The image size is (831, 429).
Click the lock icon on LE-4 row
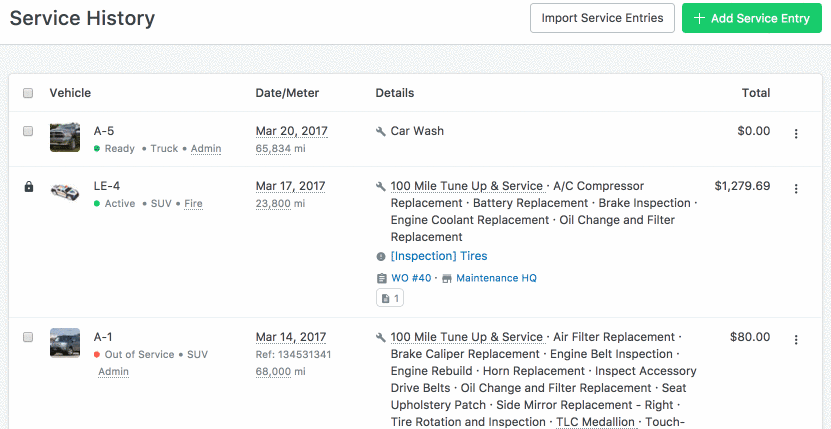(x=29, y=187)
